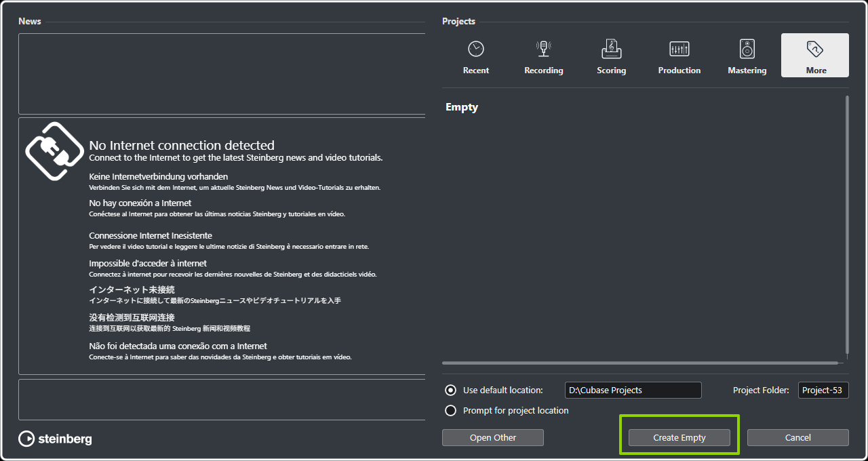Viewport: 868px width, 461px height.
Task: Select the Production mixer icon
Action: [x=679, y=49]
